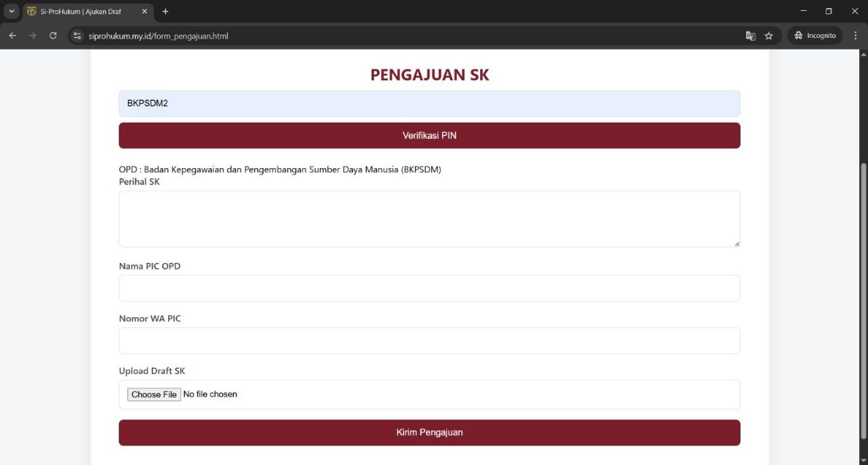
Task: Submit the form via Kirim Pengajuan
Action: pyautogui.click(x=429, y=432)
